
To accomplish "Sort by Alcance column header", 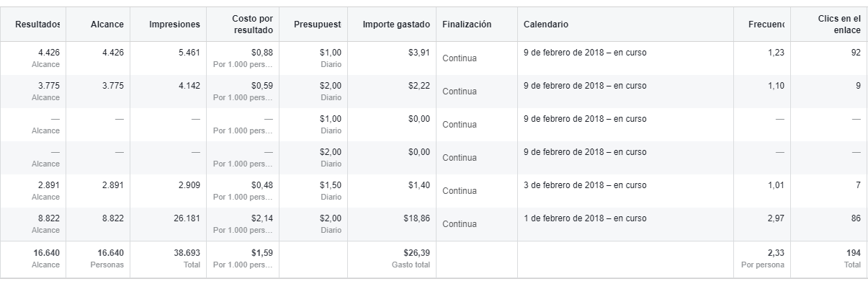I will tap(107, 25).
